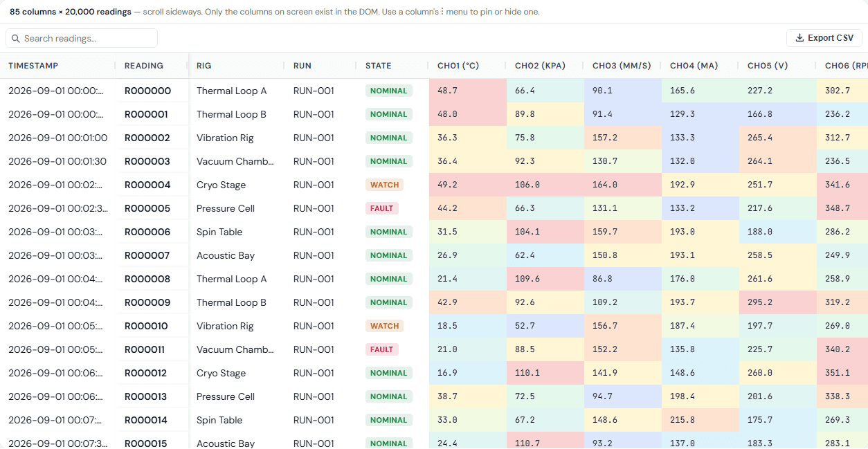Click RUN-001 in row R000008
The image size is (868, 449).
coord(314,279)
